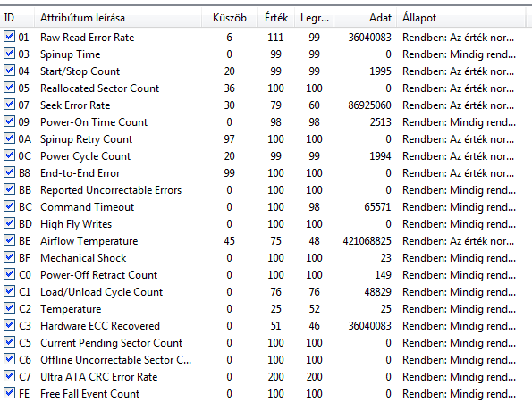
Task: Click status text in Mechanical Shock row
Action: (459, 257)
